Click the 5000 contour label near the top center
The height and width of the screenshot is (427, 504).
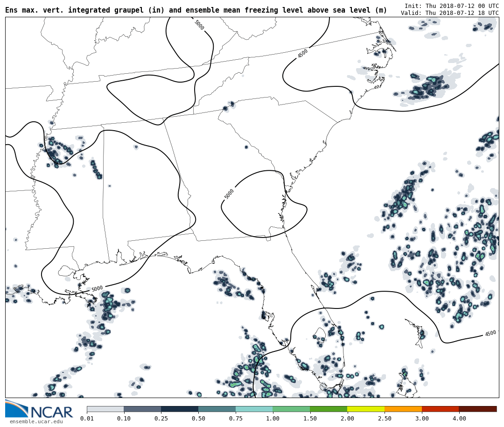coord(200,25)
